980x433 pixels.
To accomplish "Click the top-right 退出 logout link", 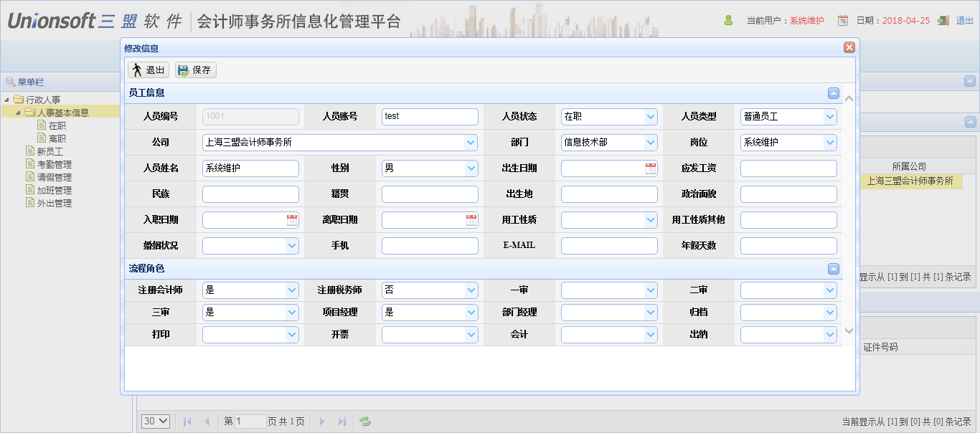I will [x=964, y=21].
